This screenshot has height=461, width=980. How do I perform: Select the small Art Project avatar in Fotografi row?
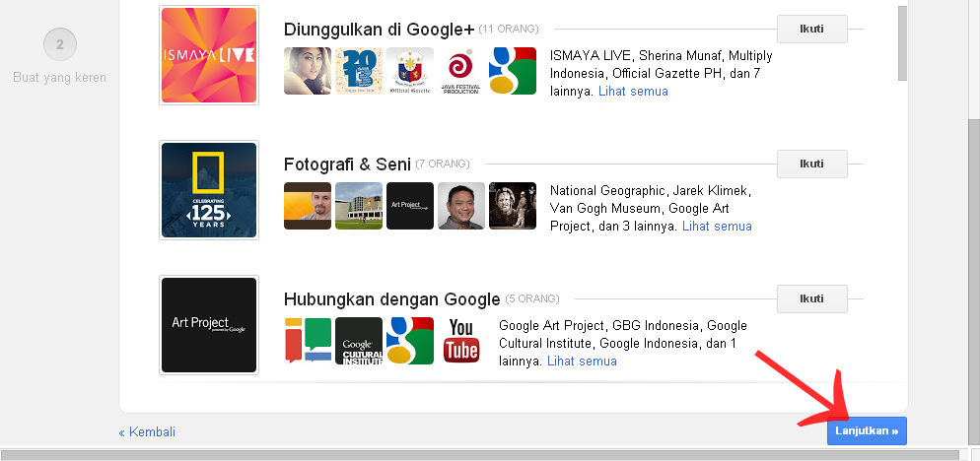tap(410, 206)
